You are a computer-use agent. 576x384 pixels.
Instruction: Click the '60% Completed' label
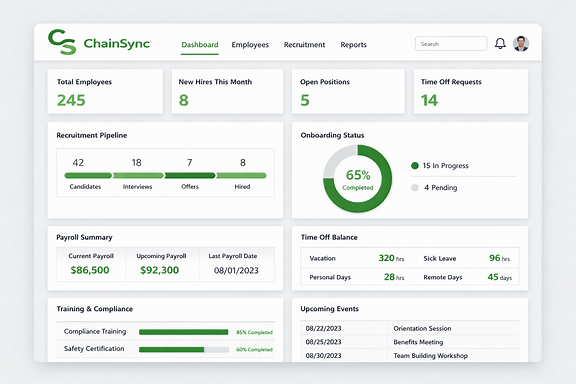(254, 349)
